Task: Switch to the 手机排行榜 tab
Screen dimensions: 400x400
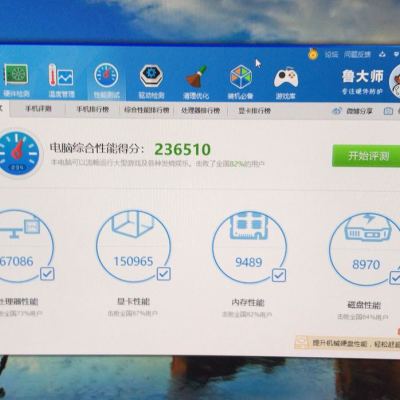Action: [x=92, y=109]
